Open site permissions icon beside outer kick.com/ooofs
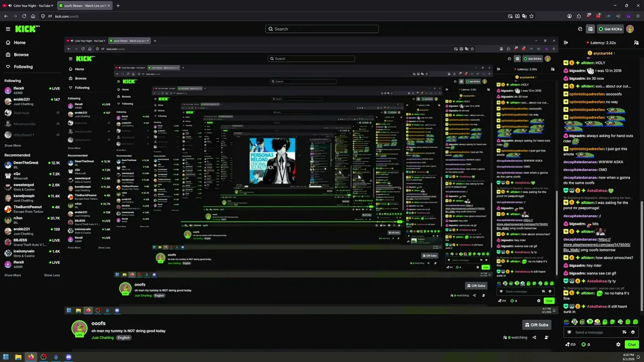 pyautogui.click(x=50, y=16)
